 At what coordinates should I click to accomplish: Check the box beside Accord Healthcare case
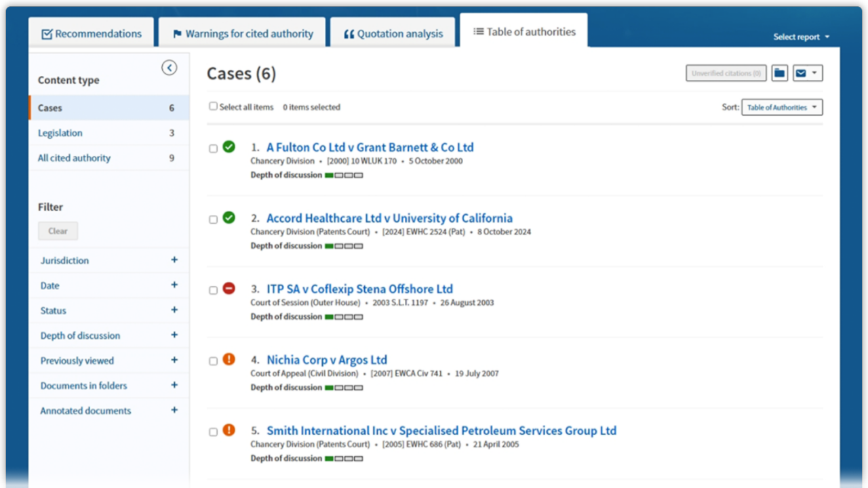[213, 219]
